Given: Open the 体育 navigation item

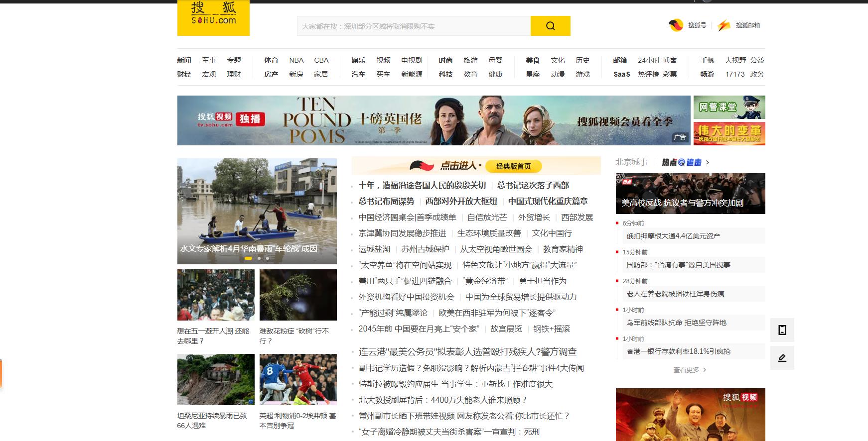Looking at the screenshot, I should coord(271,60).
